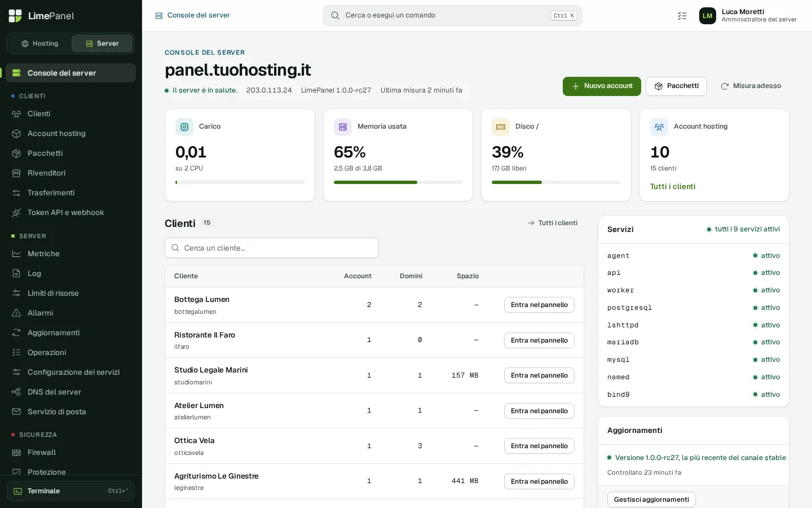Open Aggiornamenti in the sidebar

click(x=70, y=333)
